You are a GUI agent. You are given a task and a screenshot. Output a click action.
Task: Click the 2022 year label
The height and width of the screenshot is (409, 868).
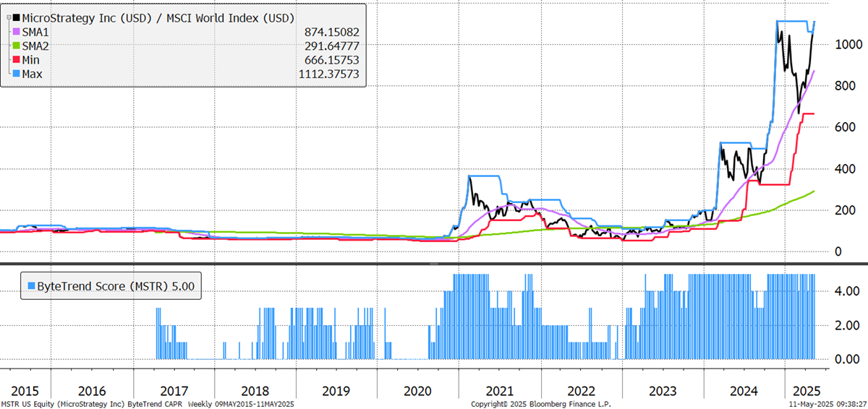pos(582,391)
